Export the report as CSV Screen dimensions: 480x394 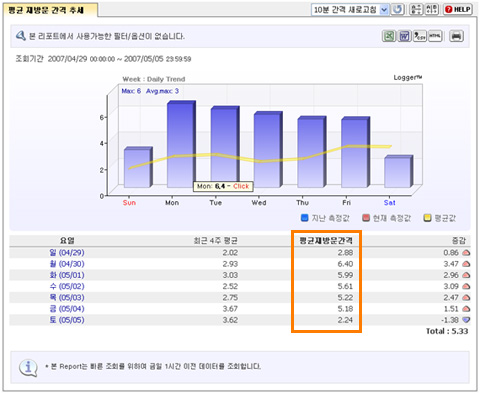[x=420, y=36]
